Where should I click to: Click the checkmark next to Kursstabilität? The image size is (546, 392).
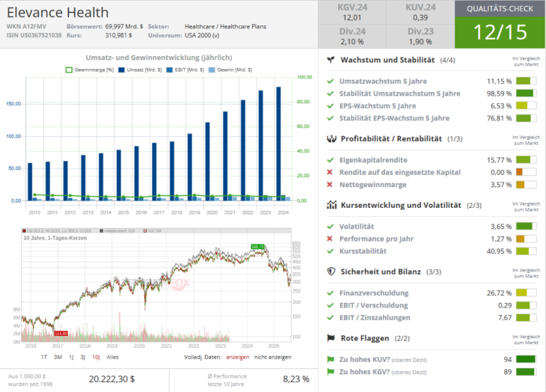tap(330, 251)
